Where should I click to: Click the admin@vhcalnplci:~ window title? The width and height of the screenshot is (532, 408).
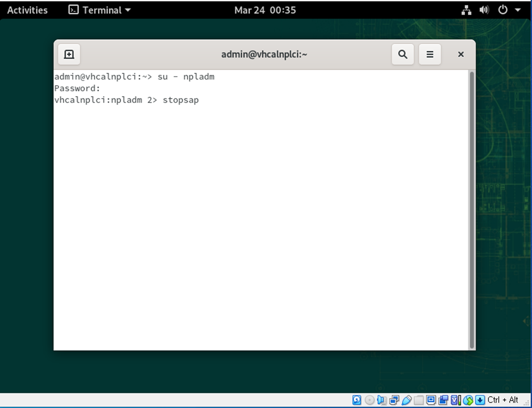264,54
